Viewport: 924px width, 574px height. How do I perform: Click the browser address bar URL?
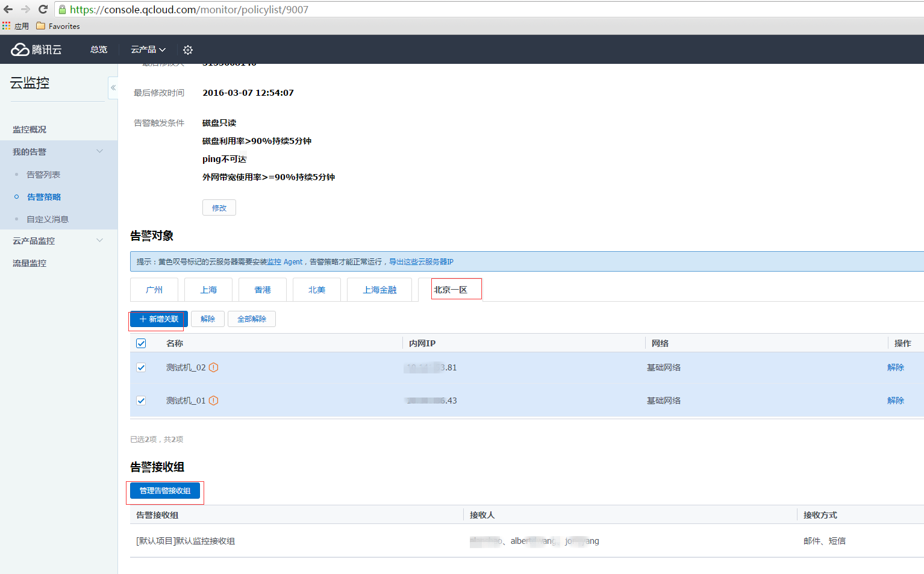click(189, 10)
